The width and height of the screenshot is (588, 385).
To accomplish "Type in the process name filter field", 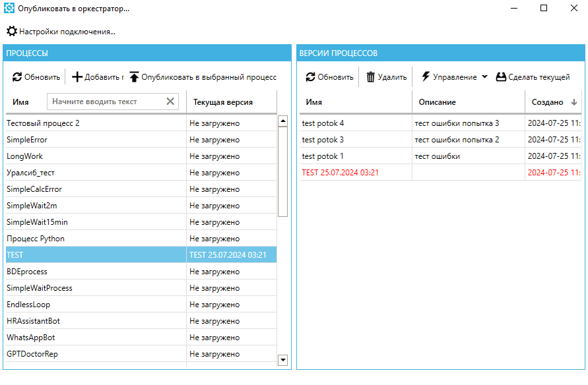I will (106, 102).
